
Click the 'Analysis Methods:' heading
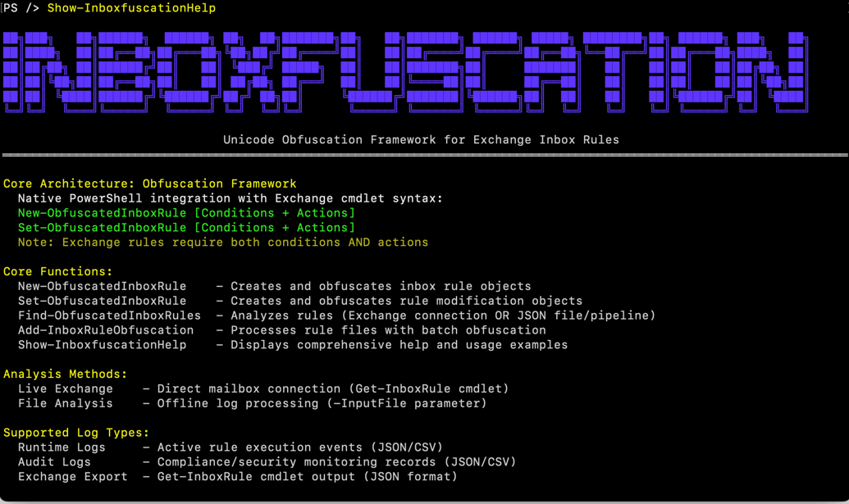[65, 375]
